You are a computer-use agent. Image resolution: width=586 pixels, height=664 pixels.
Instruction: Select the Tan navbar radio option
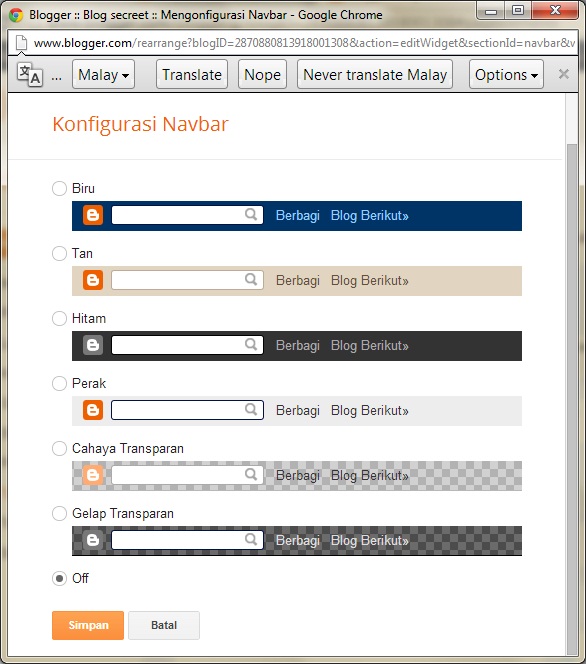tap(59, 254)
